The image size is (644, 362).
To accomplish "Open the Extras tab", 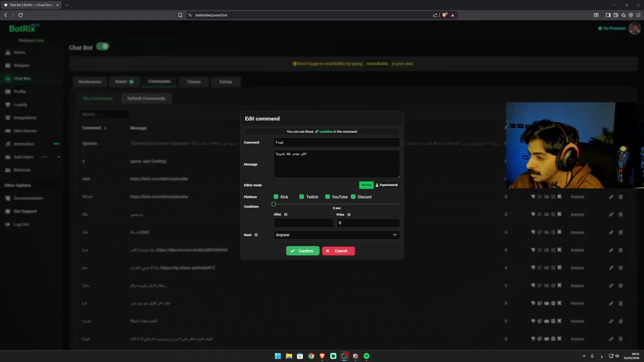I will coord(225,81).
